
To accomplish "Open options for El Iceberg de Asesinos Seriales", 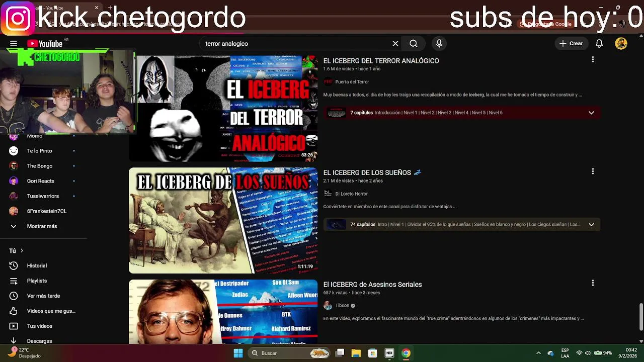I will tap(593, 283).
